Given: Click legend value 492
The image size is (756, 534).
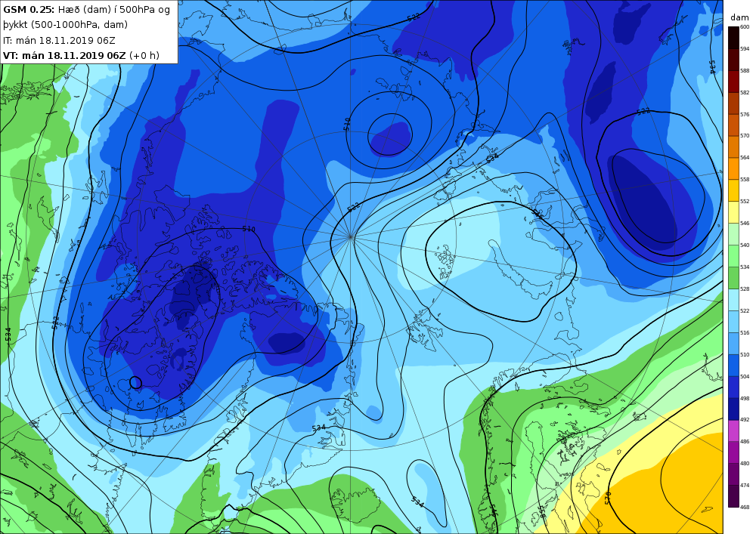Looking at the screenshot, I should coord(745,420).
